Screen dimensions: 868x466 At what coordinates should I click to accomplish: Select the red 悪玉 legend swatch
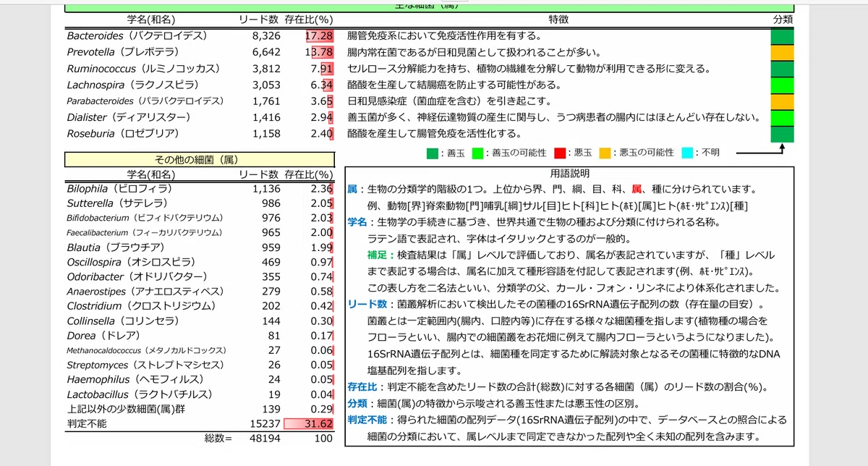(x=560, y=153)
